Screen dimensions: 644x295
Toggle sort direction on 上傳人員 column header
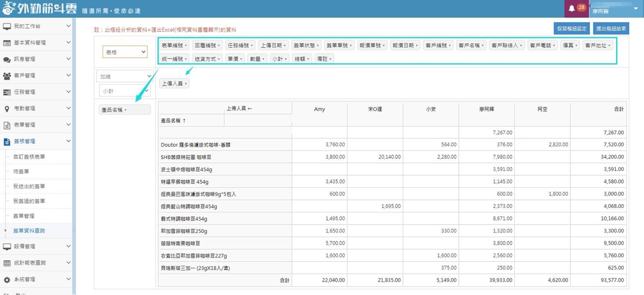[249, 108]
